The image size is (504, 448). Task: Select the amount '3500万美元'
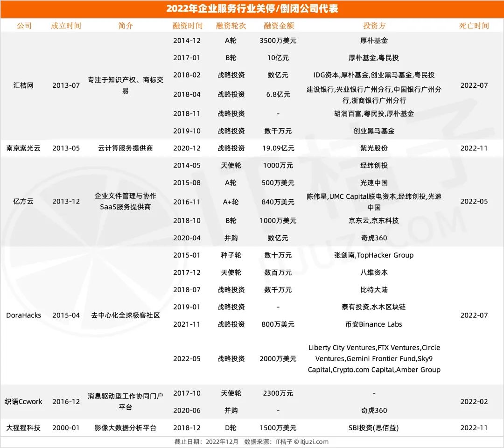point(278,41)
